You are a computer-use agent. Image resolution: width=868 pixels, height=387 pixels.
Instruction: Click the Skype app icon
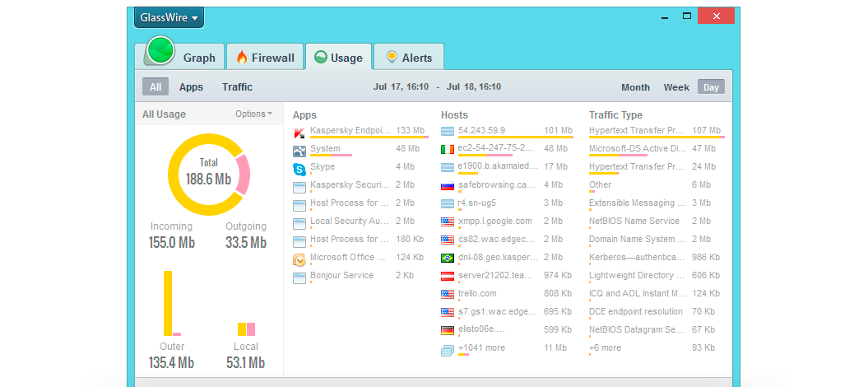(299, 170)
